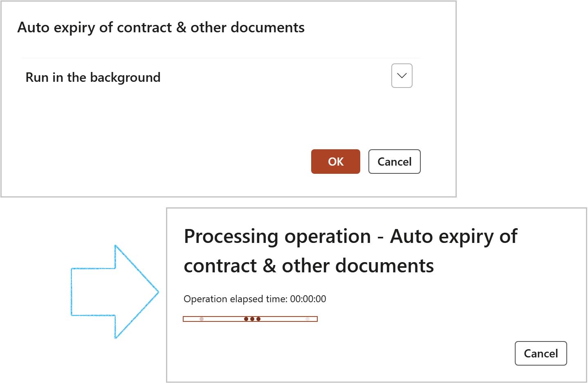Click the OK button
Image resolution: width=588 pixels, height=384 pixels.
(x=335, y=162)
